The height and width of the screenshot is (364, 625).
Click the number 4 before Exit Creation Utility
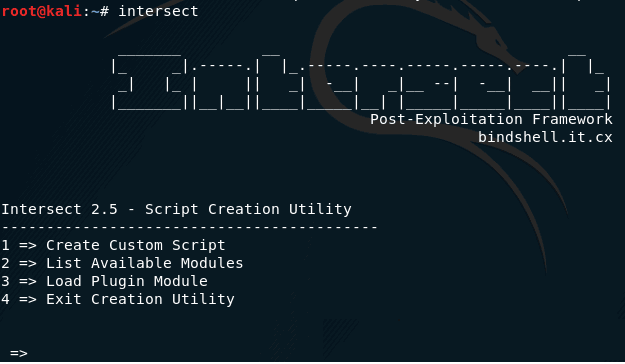[5, 299]
